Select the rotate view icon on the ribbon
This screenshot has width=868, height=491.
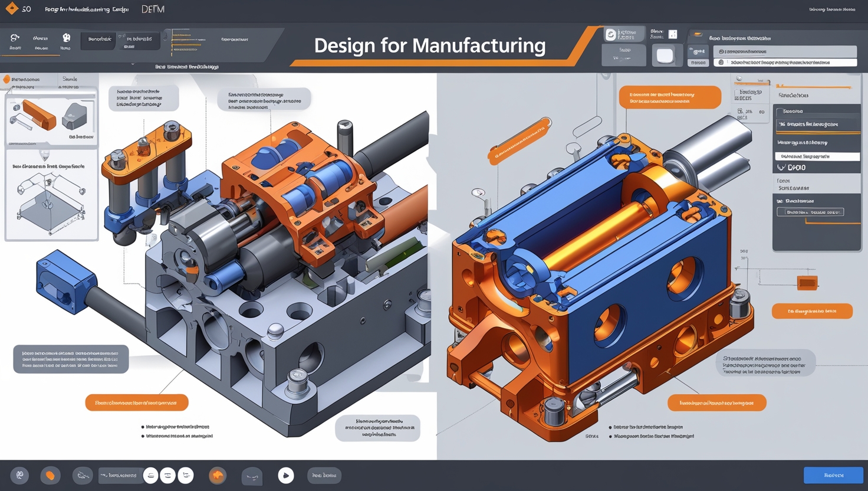(66, 39)
